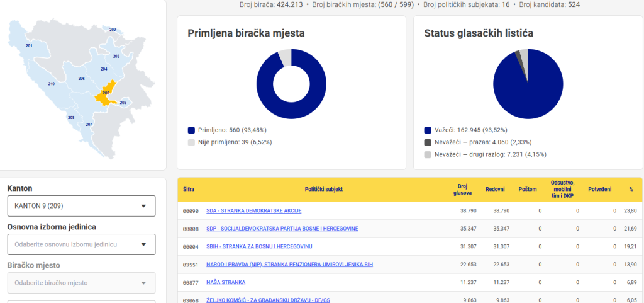Screen dimensions: 644x303
Task: Click Primljena biračka mjesta chart title
Action: pos(246,34)
